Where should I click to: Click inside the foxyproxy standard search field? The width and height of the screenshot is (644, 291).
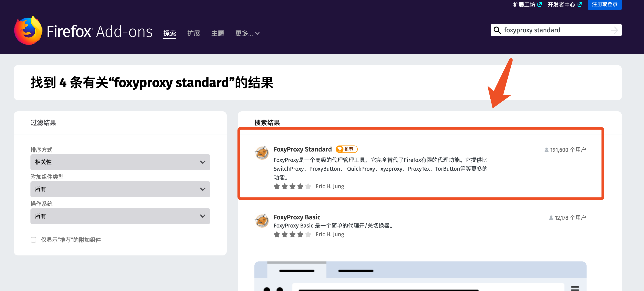[x=537, y=30]
